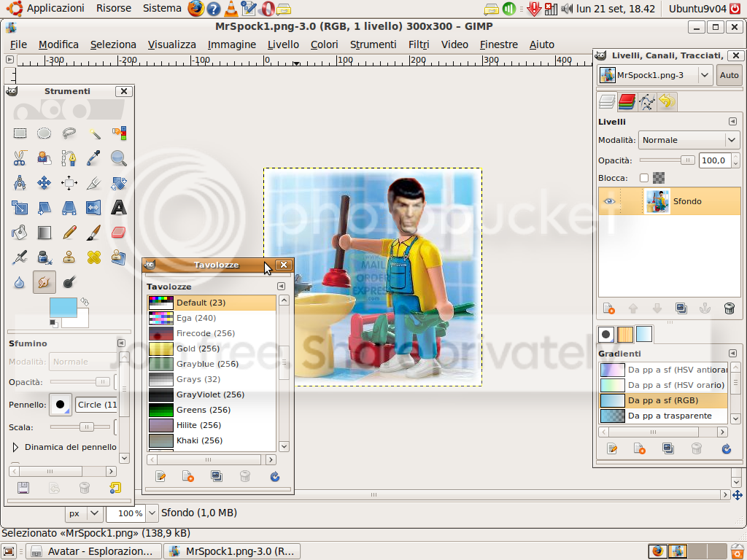Open the Filtri menu
The height and width of the screenshot is (560, 747).
point(419,44)
